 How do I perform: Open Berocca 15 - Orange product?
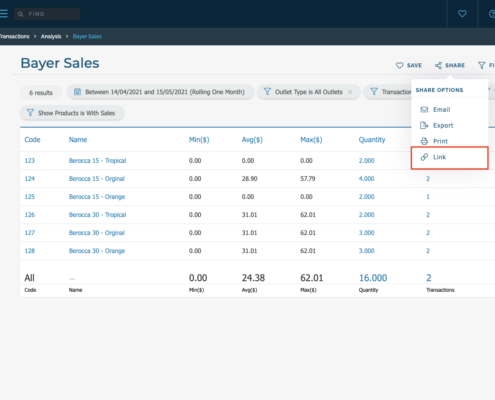[97, 197]
